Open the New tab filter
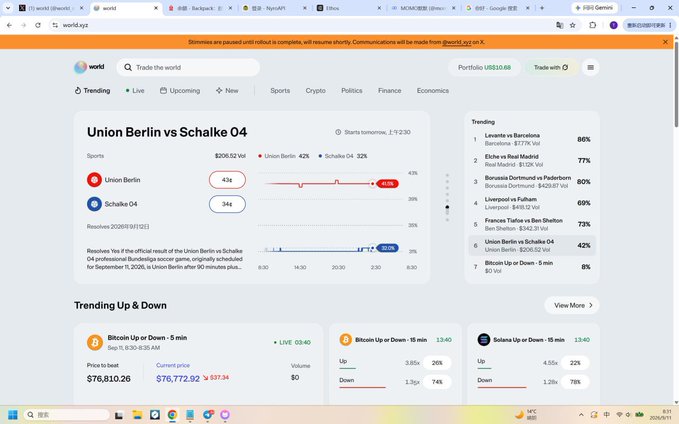679x424 pixels. pos(227,91)
